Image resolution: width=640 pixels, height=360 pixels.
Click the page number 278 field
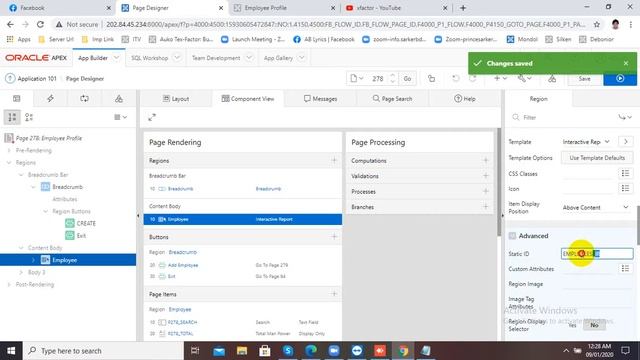(x=378, y=78)
